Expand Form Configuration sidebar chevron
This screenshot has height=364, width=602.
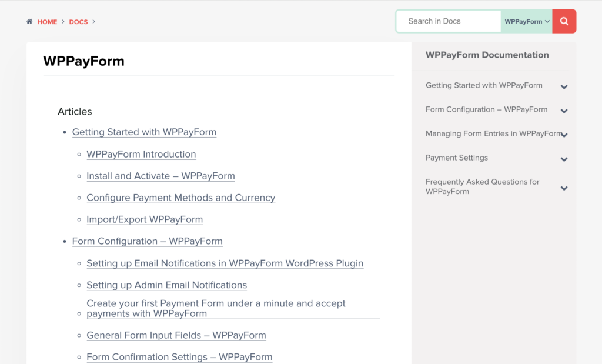pos(564,111)
